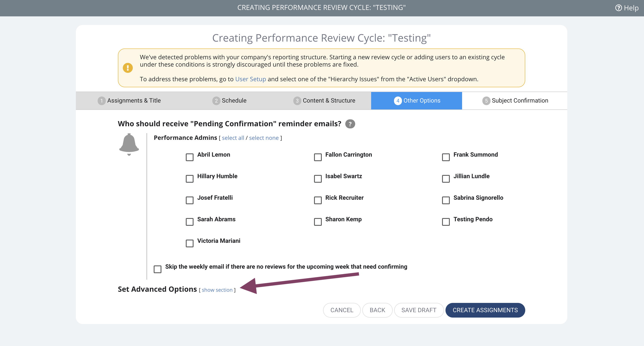Click the Cancel button
Viewport: 644px width, 346px height.
pos(342,310)
